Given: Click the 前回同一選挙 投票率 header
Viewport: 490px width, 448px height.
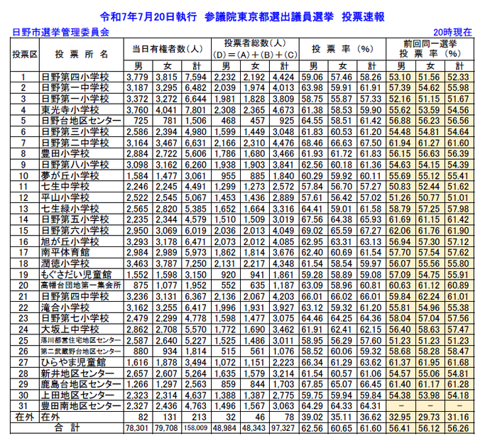Looking at the screenshot, I should pos(430,49).
